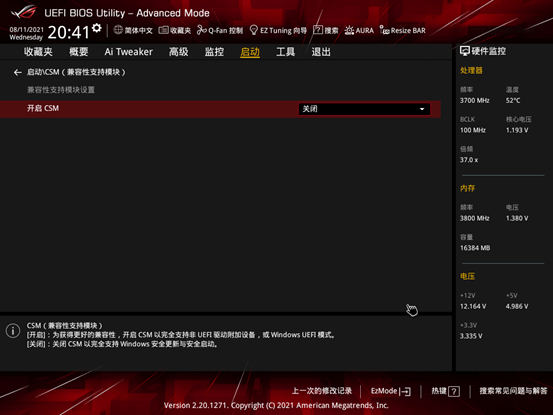The height and width of the screenshot is (415, 553).
Task: Click 兼容性支持模块设置 heading
Action: (x=61, y=90)
